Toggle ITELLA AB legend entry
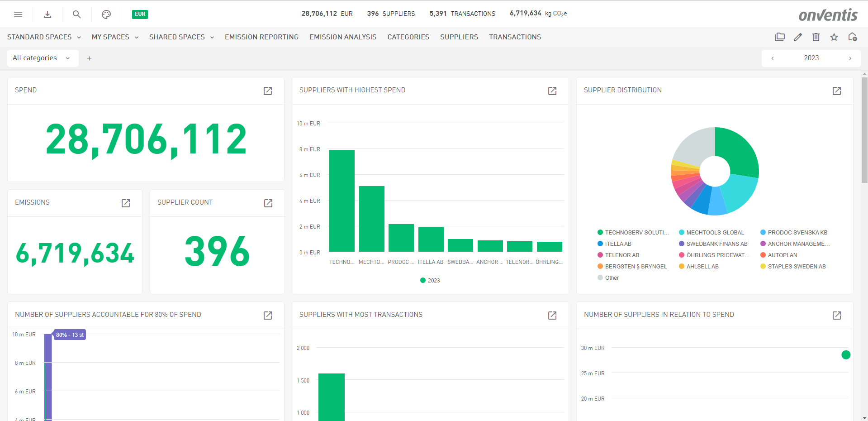The width and height of the screenshot is (868, 421). coord(614,244)
